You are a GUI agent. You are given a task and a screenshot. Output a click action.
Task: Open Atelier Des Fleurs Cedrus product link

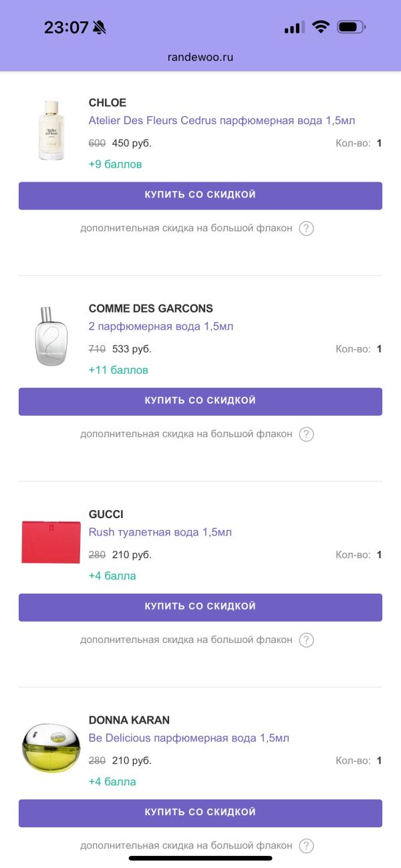222,121
